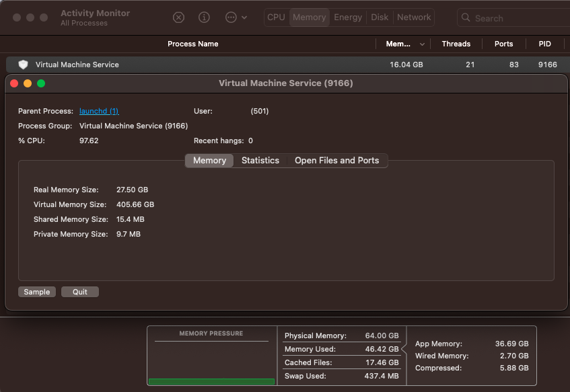Select the Virtual Machine Service process row
Viewport: 570px width, 392px height.
288,65
